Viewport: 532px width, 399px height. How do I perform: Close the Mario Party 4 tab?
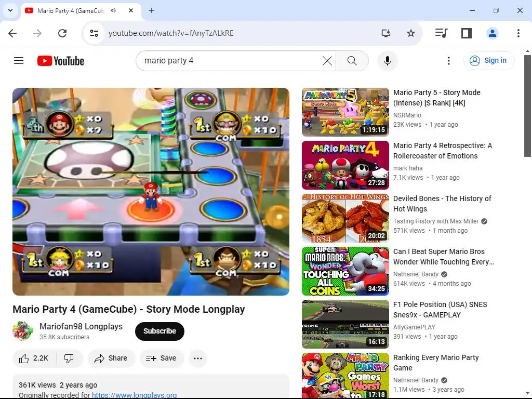click(x=131, y=10)
